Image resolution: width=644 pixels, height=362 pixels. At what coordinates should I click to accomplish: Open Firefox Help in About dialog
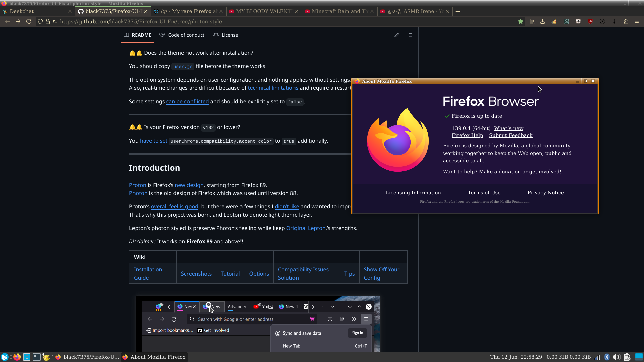pyautogui.click(x=467, y=135)
